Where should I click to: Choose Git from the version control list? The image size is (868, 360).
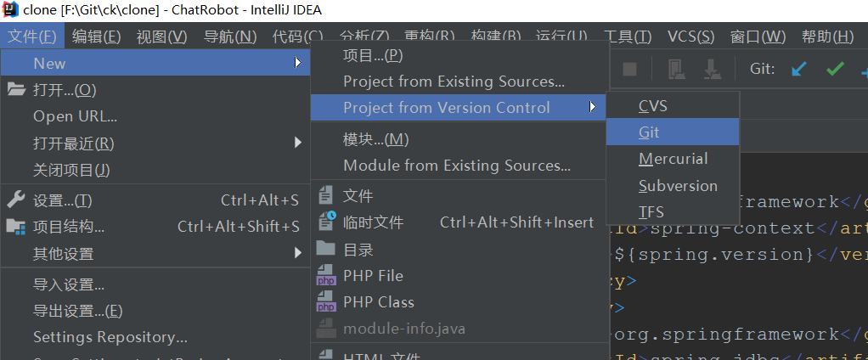pyautogui.click(x=649, y=132)
